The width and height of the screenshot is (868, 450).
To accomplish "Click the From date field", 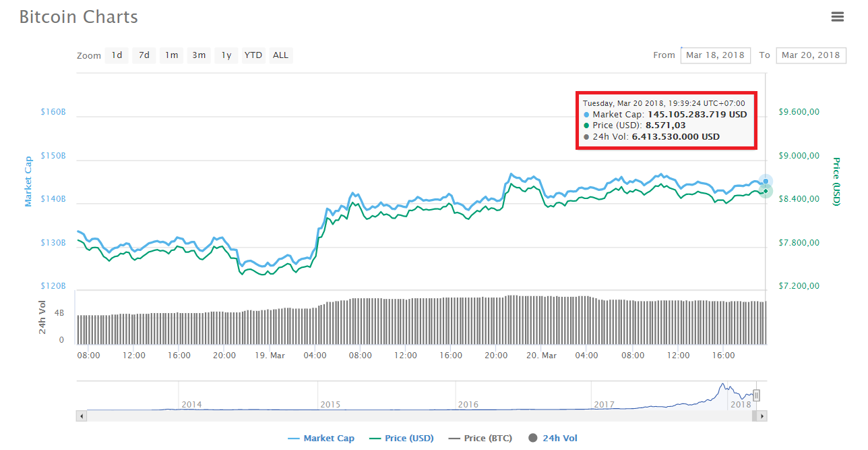I will click(715, 55).
